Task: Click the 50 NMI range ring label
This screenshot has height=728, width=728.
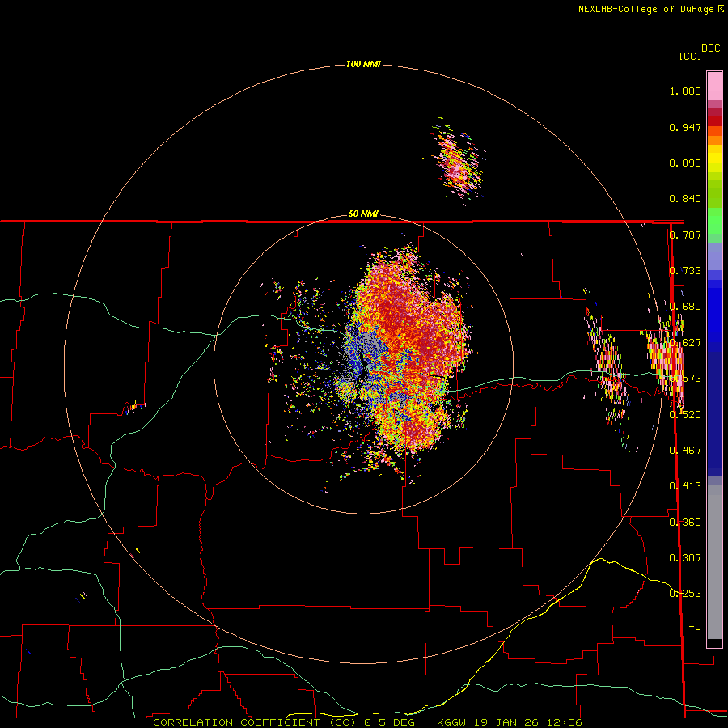Action: point(363,214)
